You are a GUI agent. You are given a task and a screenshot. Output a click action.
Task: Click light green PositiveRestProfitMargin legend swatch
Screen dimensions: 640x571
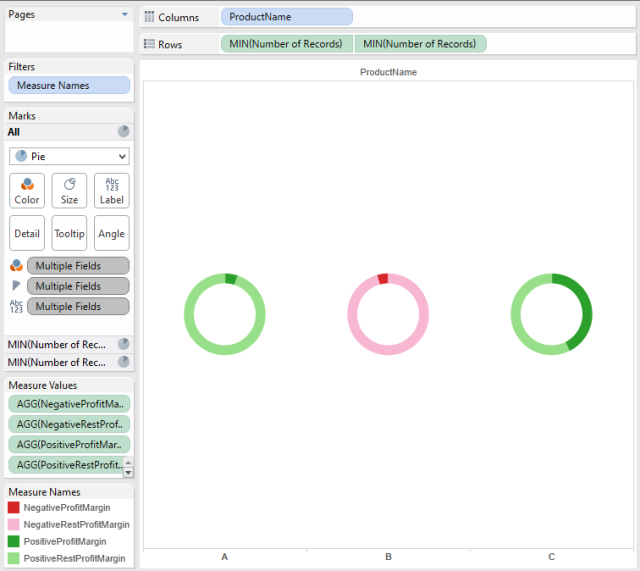click(13, 558)
